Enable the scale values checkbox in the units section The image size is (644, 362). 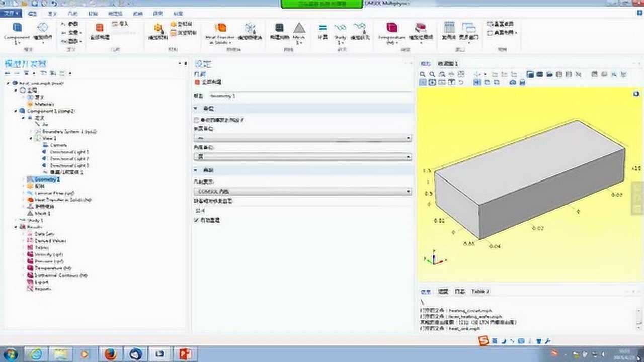pyautogui.click(x=196, y=120)
